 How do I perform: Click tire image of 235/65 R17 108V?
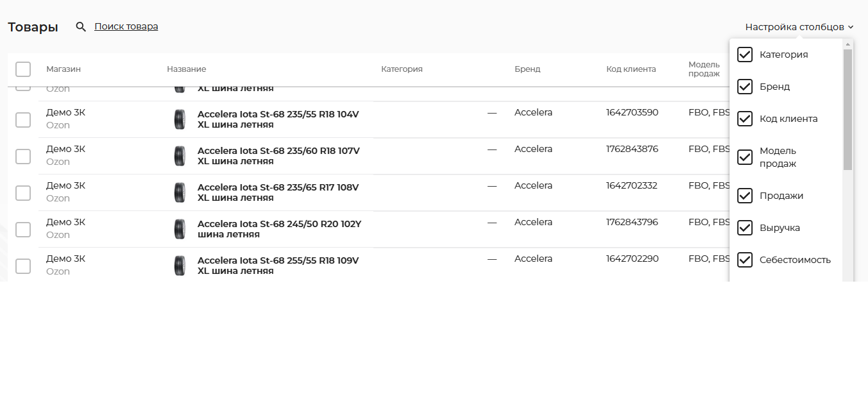click(180, 192)
